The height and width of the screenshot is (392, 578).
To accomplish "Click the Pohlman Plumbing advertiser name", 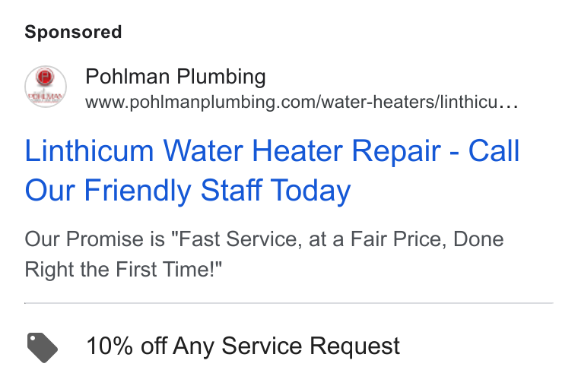I will coord(176,77).
